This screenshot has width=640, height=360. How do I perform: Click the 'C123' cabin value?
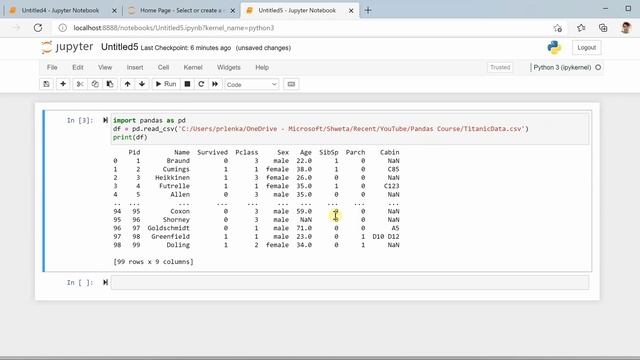pyautogui.click(x=391, y=186)
